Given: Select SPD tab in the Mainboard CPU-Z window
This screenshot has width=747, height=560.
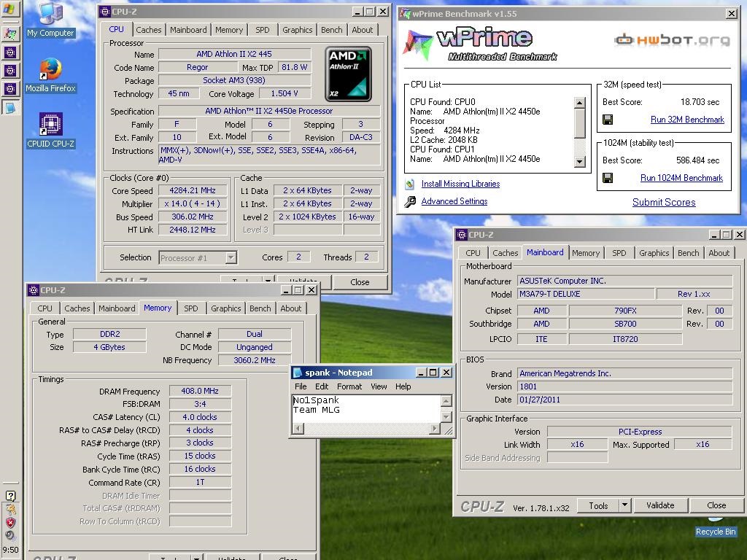Looking at the screenshot, I should click(x=619, y=253).
